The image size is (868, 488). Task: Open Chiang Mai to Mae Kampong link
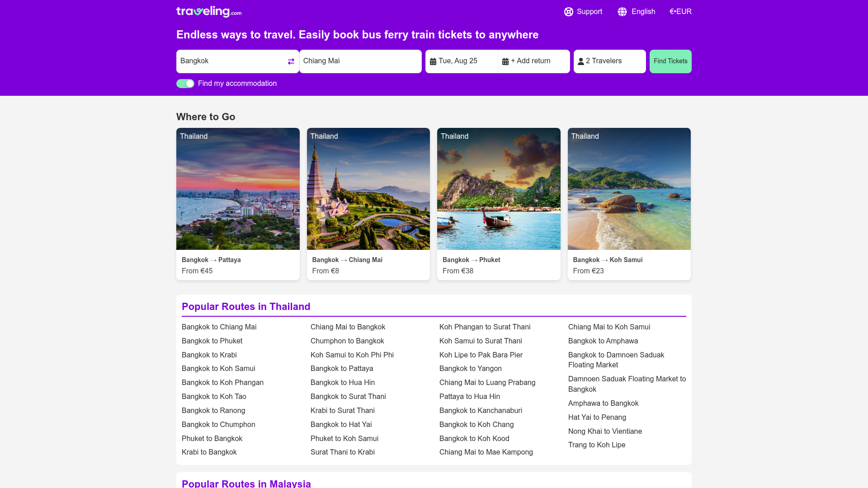coord(486,452)
